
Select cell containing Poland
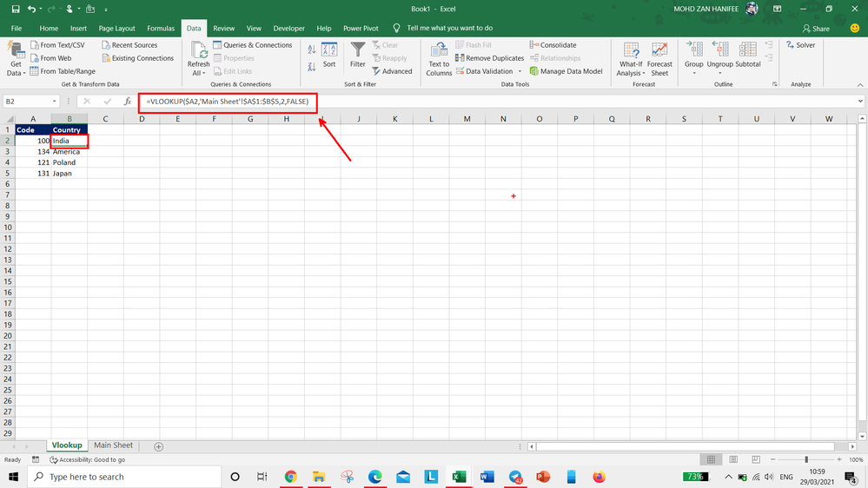[70, 162]
